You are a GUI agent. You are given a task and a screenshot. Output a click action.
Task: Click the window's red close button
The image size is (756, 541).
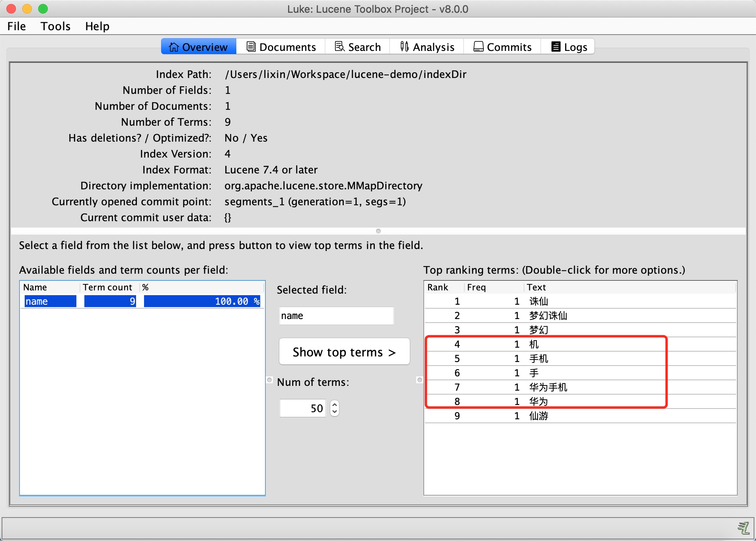point(11,9)
